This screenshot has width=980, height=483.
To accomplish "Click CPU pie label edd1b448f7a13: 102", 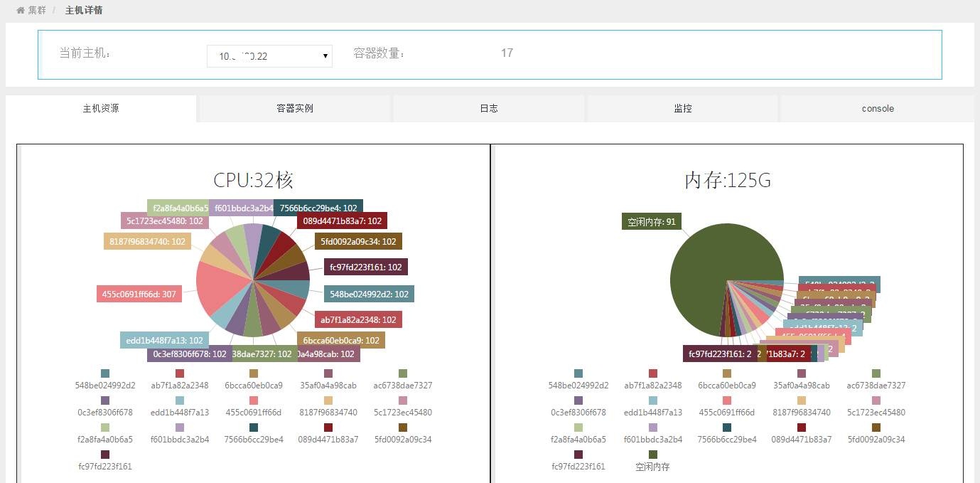I will [x=164, y=340].
